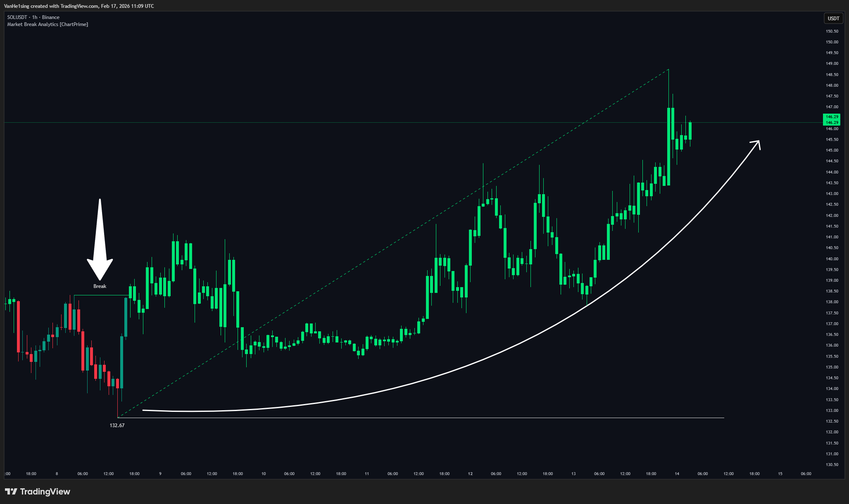
Task: Click the 130.50 price axis label
Action: click(x=832, y=465)
